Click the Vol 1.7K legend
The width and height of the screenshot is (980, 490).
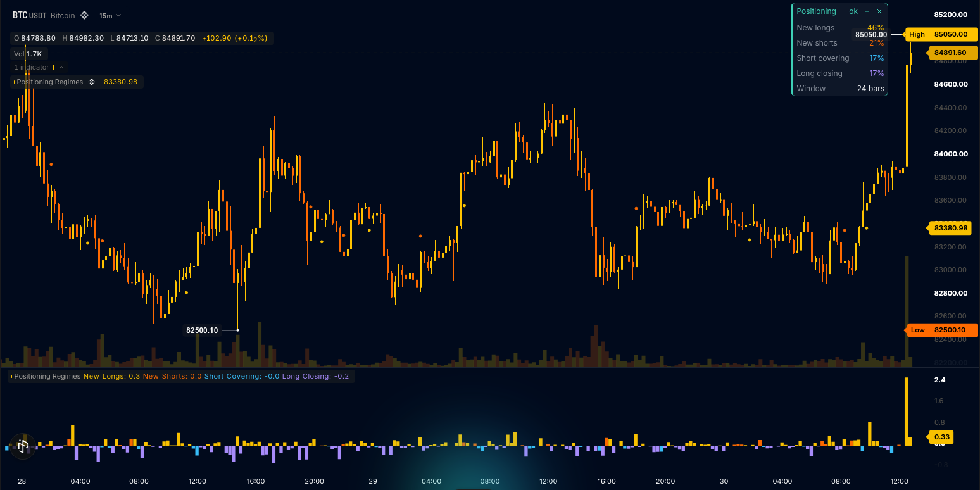28,54
